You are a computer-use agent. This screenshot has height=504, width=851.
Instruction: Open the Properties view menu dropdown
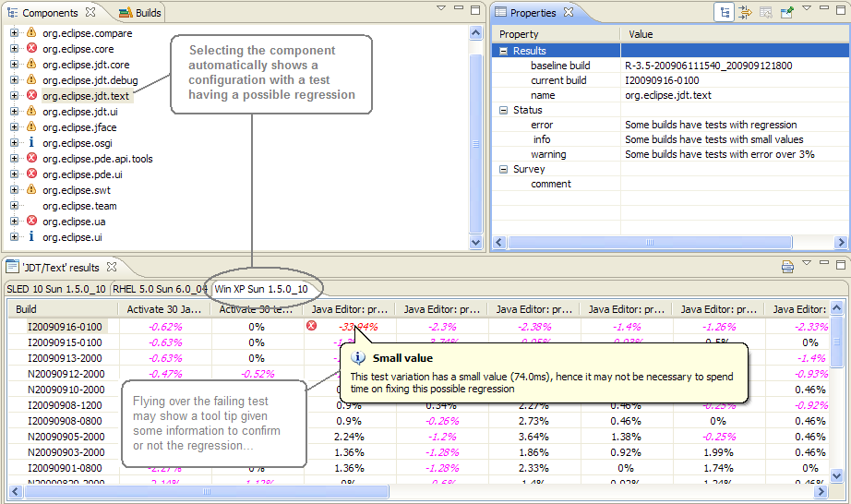click(x=807, y=9)
